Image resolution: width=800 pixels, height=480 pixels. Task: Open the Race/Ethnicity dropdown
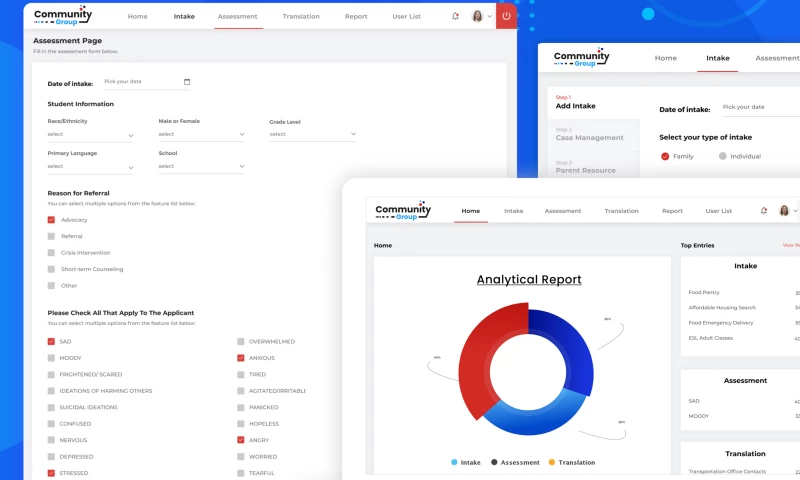point(90,134)
